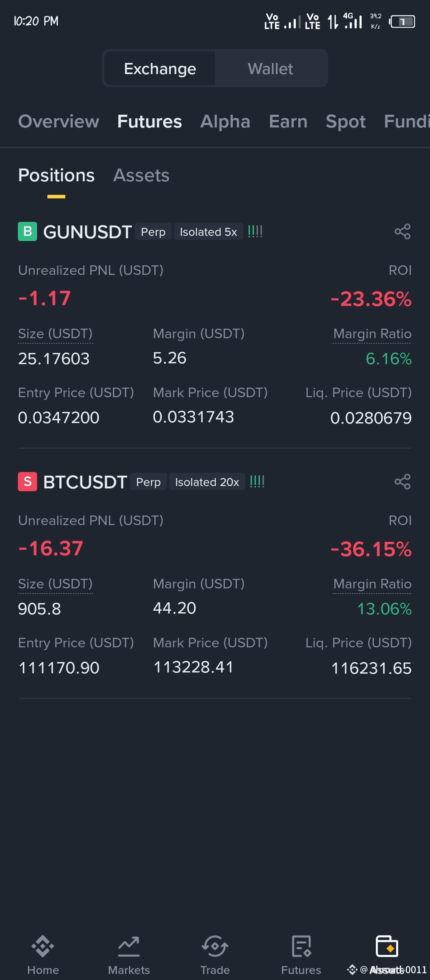Tap the BTCUSDT Margin Ratio label

tap(372, 584)
